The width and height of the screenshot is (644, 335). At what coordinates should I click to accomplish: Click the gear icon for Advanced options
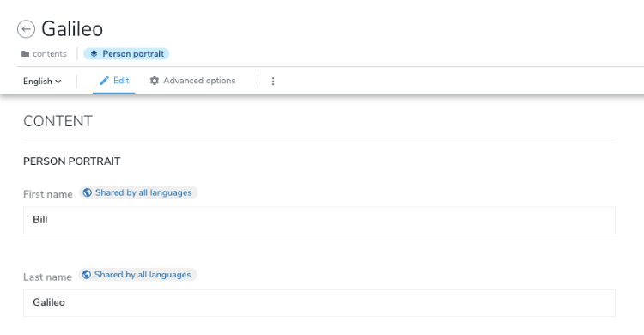pyautogui.click(x=155, y=81)
